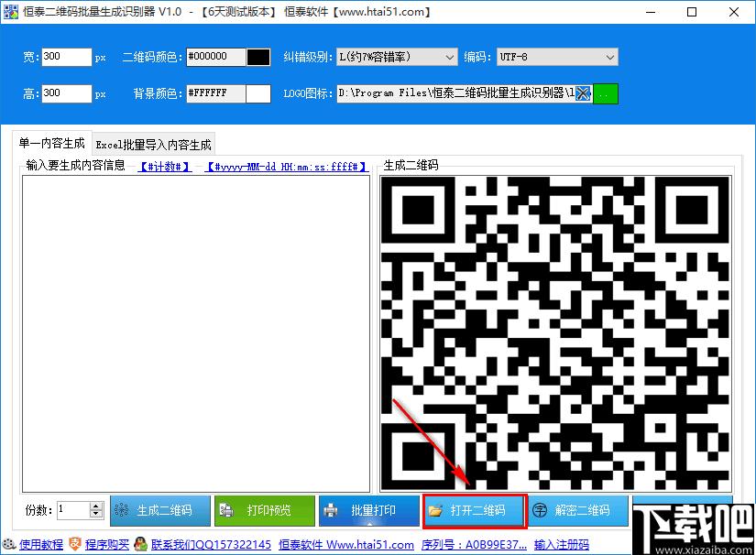Viewport: 756px width, 555px height.
Task: Pick background color via the white swatch
Action: 258,94
